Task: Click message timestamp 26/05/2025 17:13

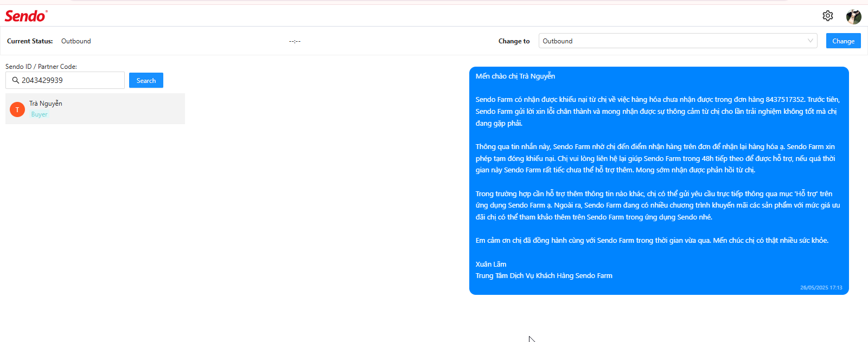Action: 821,288
